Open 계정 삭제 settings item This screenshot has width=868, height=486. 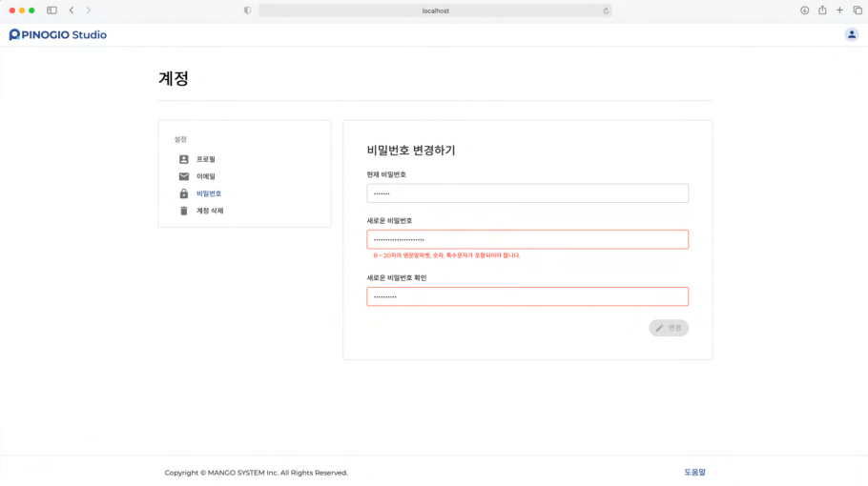(x=210, y=211)
